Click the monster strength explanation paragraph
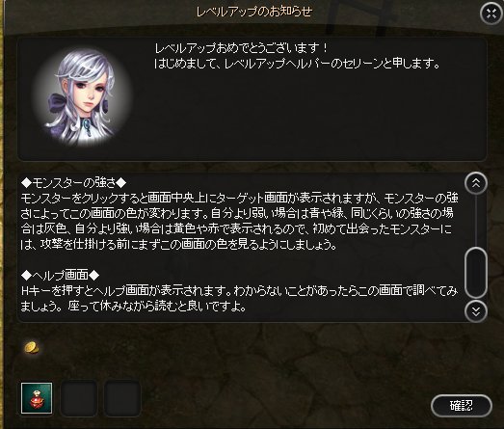504x429 pixels. click(x=239, y=222)
